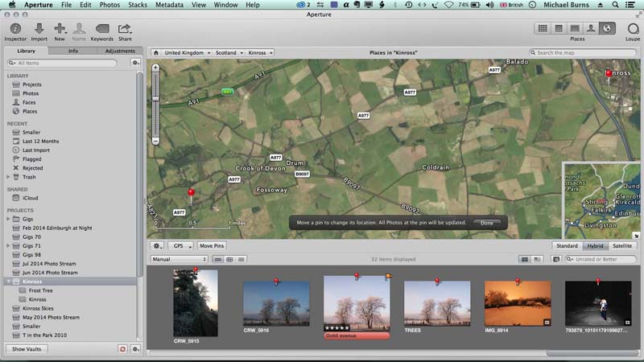Open the Stacks menu
This screenshot has width=644, height=362.
click(x=138, y=5)
